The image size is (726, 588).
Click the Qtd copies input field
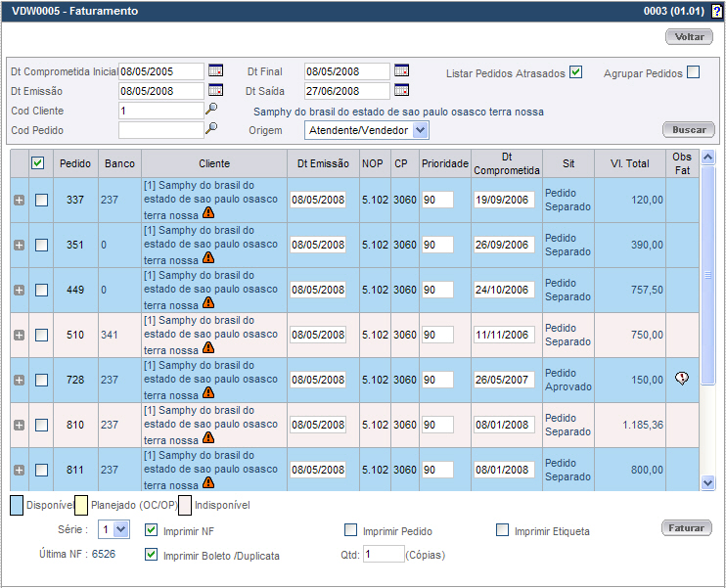[x=383, y=555]
